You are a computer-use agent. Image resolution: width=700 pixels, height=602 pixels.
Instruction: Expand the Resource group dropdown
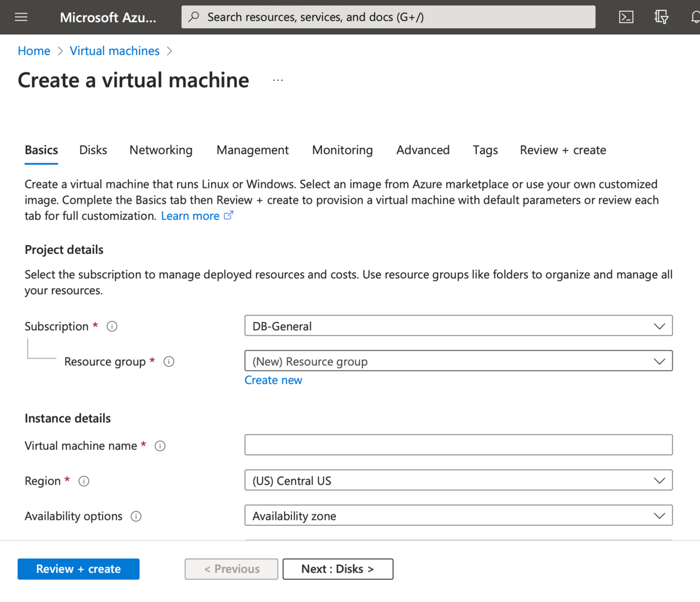pyautogui.click(x=659, y=361)
